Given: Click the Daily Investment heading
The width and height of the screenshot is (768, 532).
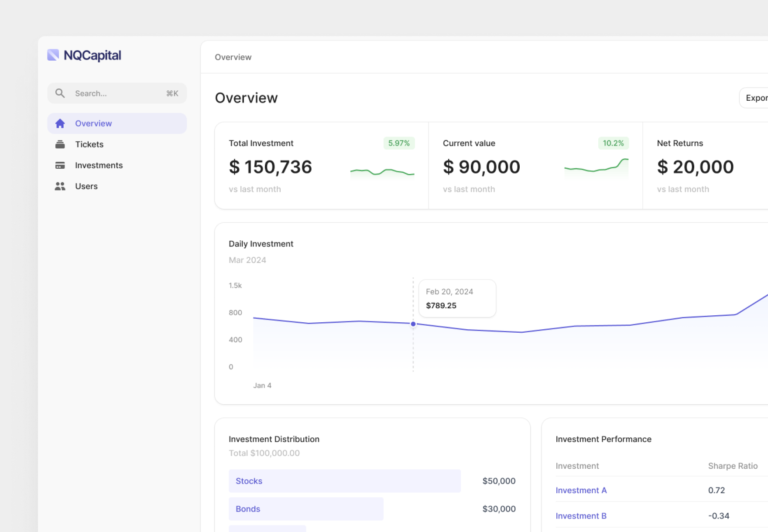Looking at the screenshot, I should [x=261, y=244].
